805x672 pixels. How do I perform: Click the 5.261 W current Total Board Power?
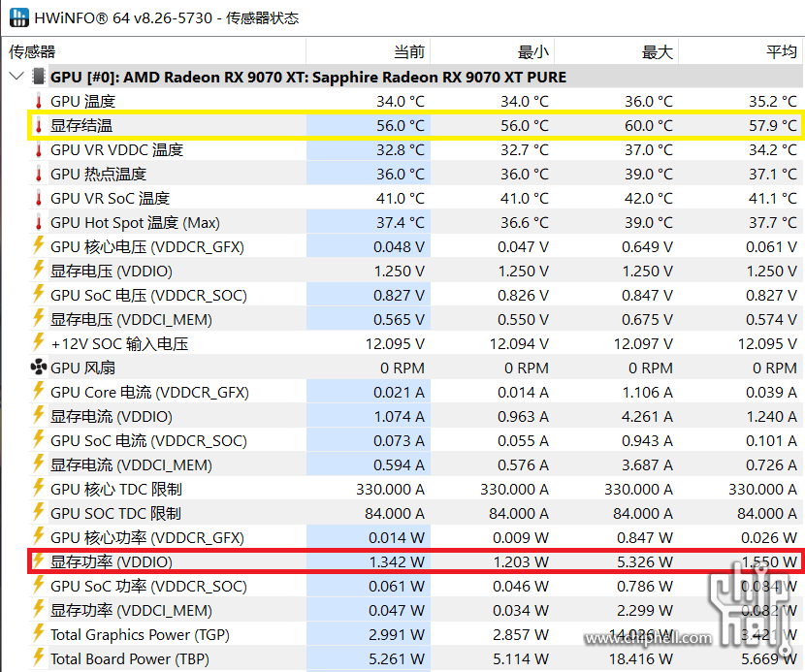pos(397,658)
